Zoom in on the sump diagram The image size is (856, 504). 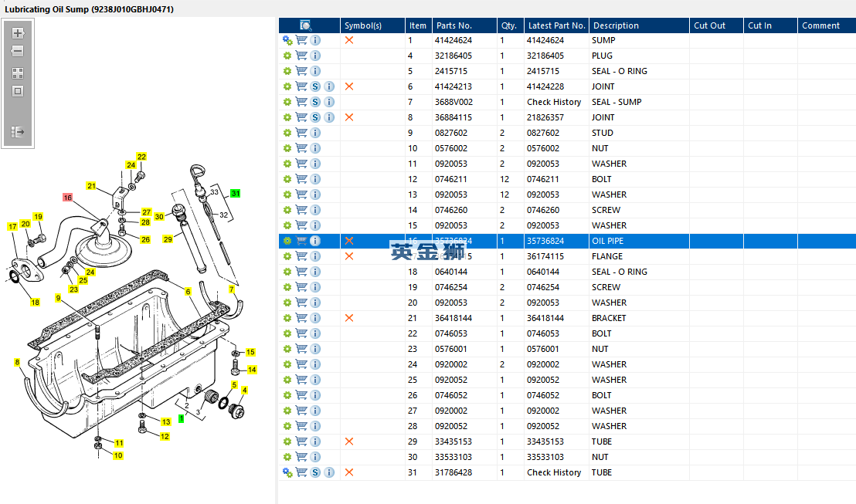coord(18,33)
